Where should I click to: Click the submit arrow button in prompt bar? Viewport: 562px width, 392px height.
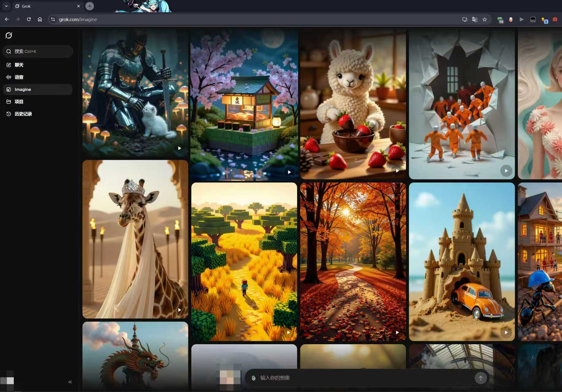480,378
